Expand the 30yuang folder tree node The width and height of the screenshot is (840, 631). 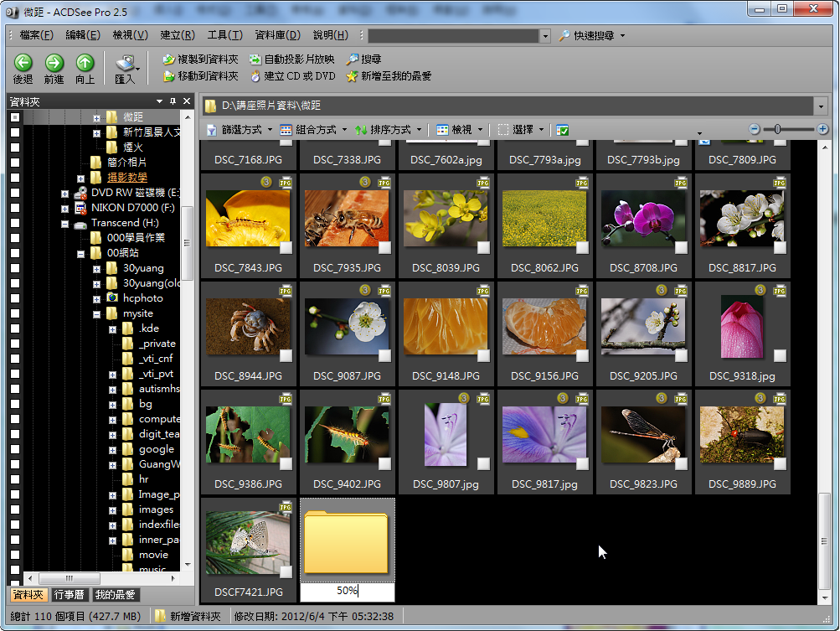96,269
